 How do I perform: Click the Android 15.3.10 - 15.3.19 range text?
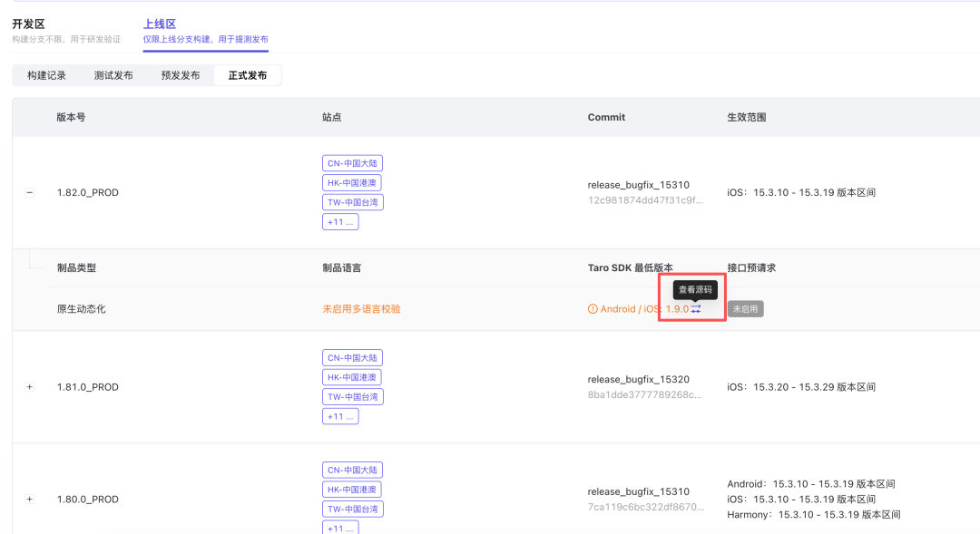811,484
